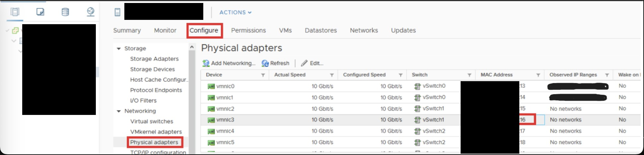The width and height of the screenshot is (644, 155).
Task: Switch to the Monitor tab
Action: click(x=165, y=30)
